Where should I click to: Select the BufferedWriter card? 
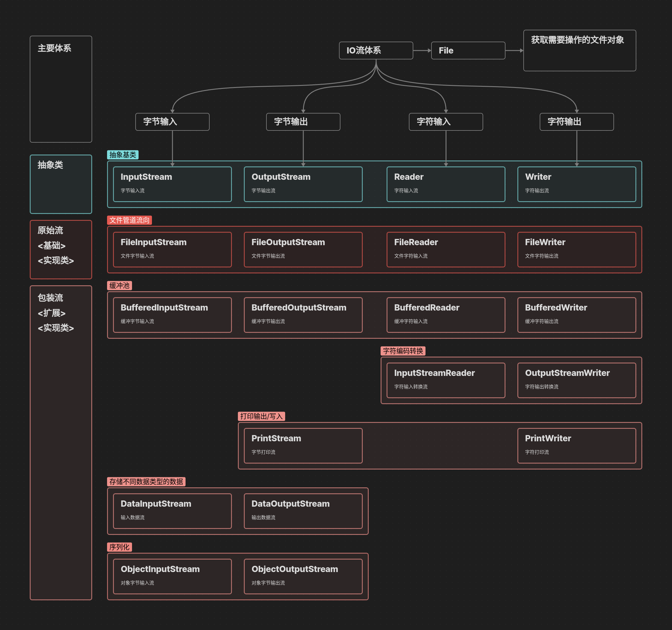point(576,315)
